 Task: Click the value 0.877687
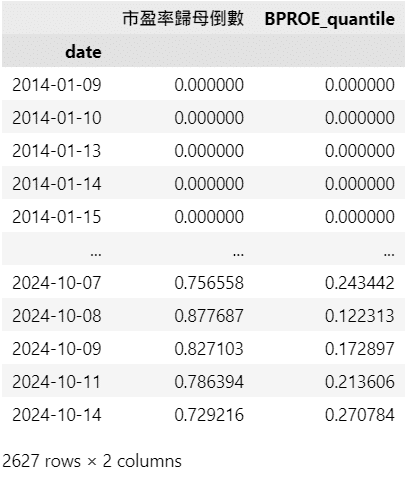[209, 316]
